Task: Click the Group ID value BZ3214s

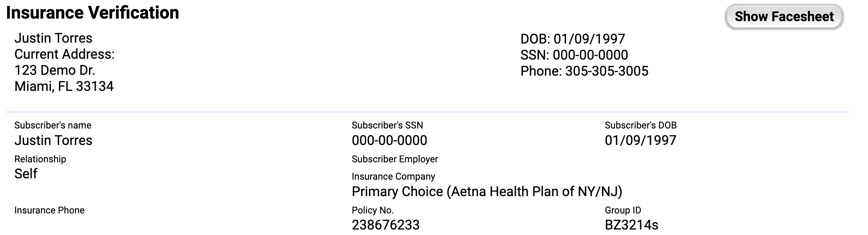Action: tap(631, 225)
